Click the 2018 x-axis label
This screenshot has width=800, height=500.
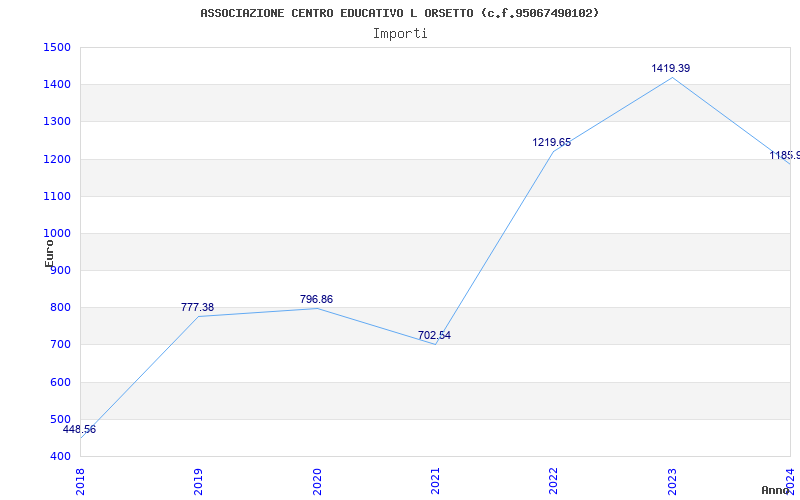point(80,482)
